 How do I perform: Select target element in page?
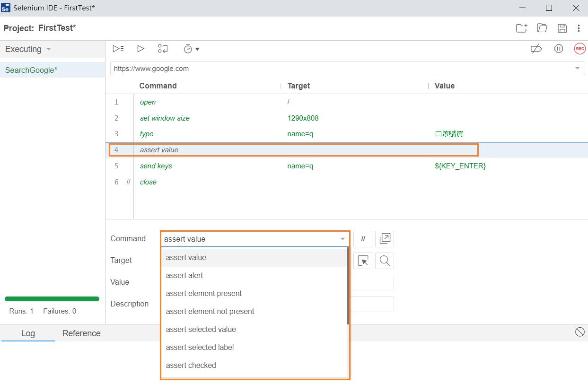363,261
